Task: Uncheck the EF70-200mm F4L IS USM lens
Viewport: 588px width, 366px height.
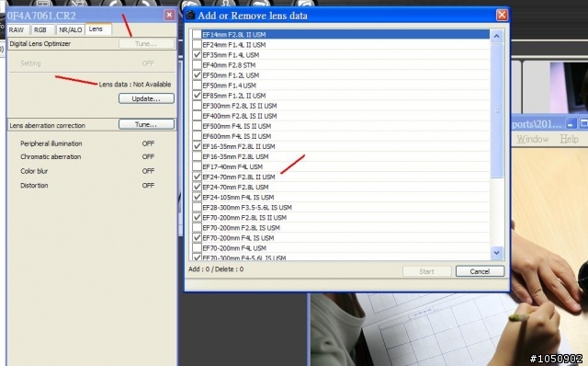Action: tap(197, 237)
